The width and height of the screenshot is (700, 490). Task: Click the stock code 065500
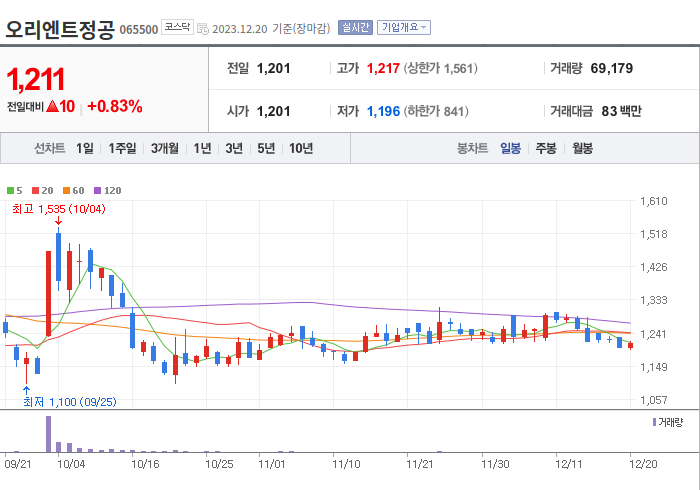point(139,29)
